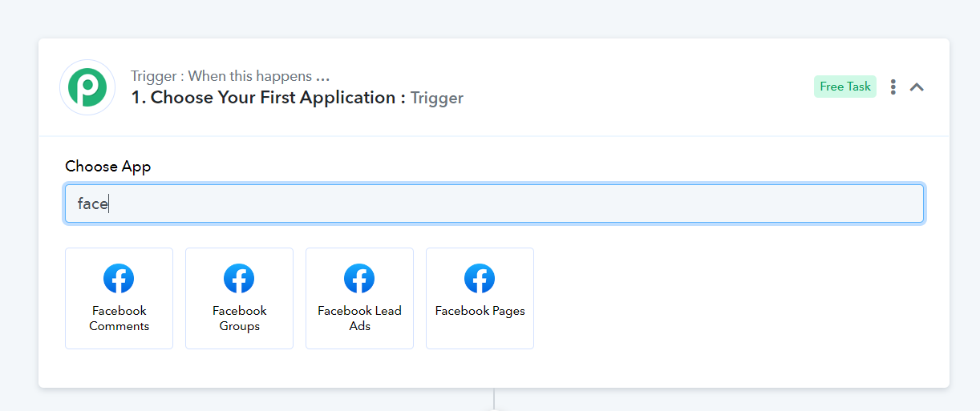Select the Facebook Lead Ads logo icon
Screen dimensions: 980x411
pyautogui.click(x=359, y=279)
